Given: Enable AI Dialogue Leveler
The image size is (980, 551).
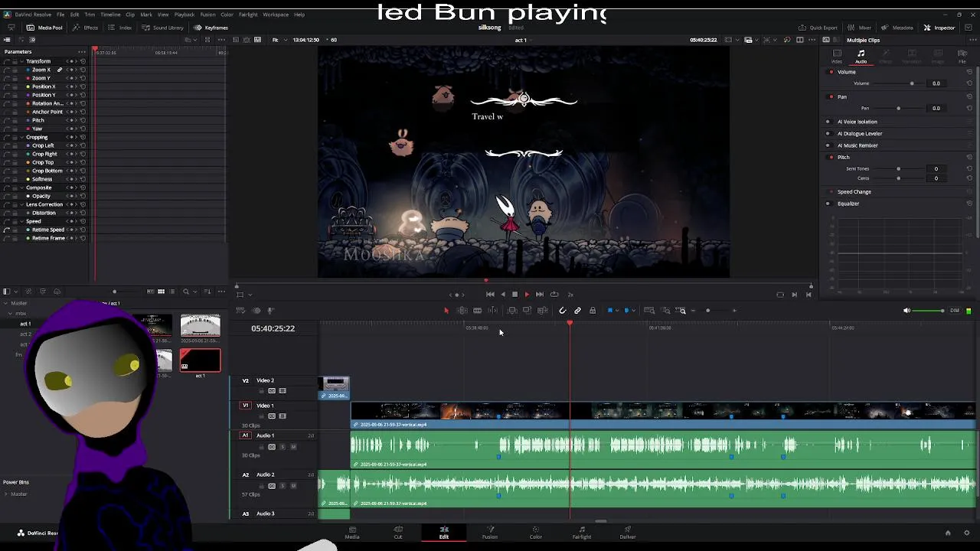Looking at the screenshot, I should point(828,133).
